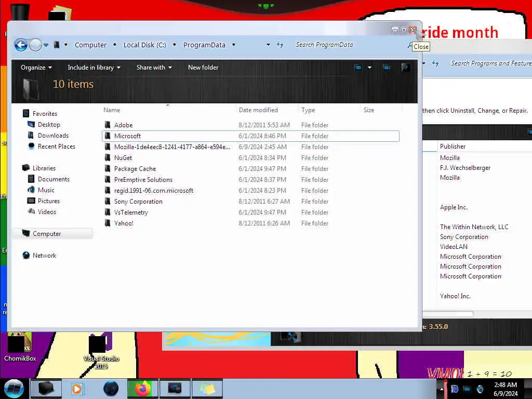Select the Microsoft folder row

(x=250, y=136)
